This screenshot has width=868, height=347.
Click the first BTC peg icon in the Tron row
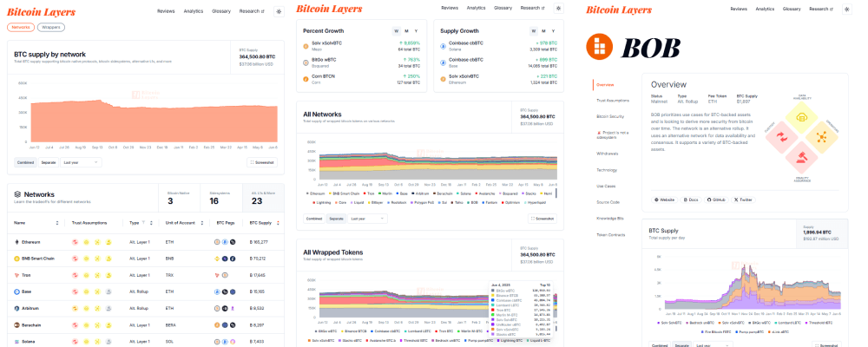(217, 275)
